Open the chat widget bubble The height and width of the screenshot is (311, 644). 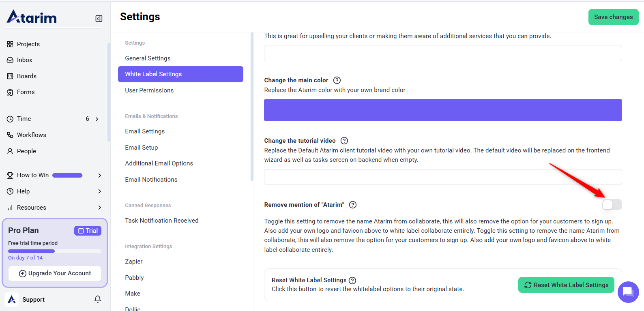628,292
